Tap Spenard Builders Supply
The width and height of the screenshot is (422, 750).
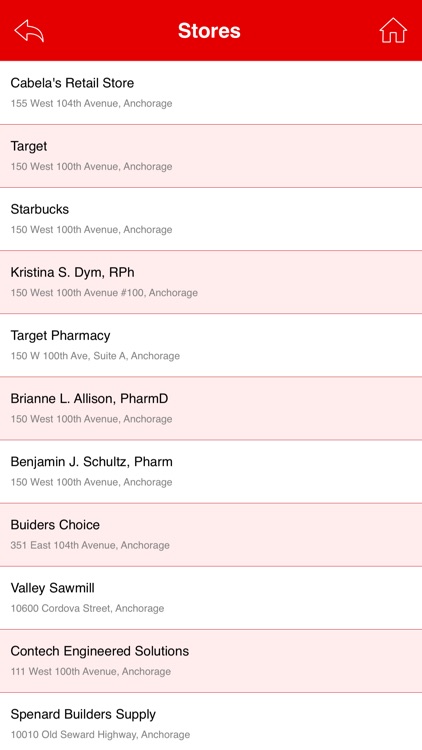pos(211,721)
